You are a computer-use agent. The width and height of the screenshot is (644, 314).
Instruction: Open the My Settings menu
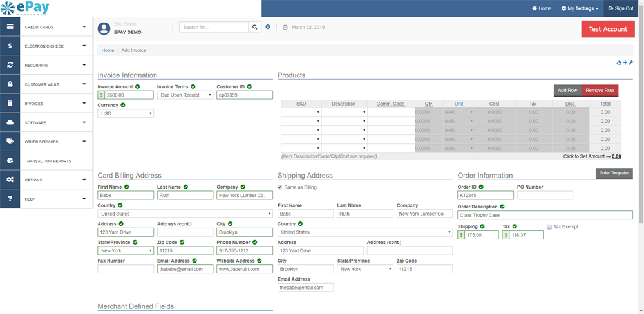tap(580, 8)
